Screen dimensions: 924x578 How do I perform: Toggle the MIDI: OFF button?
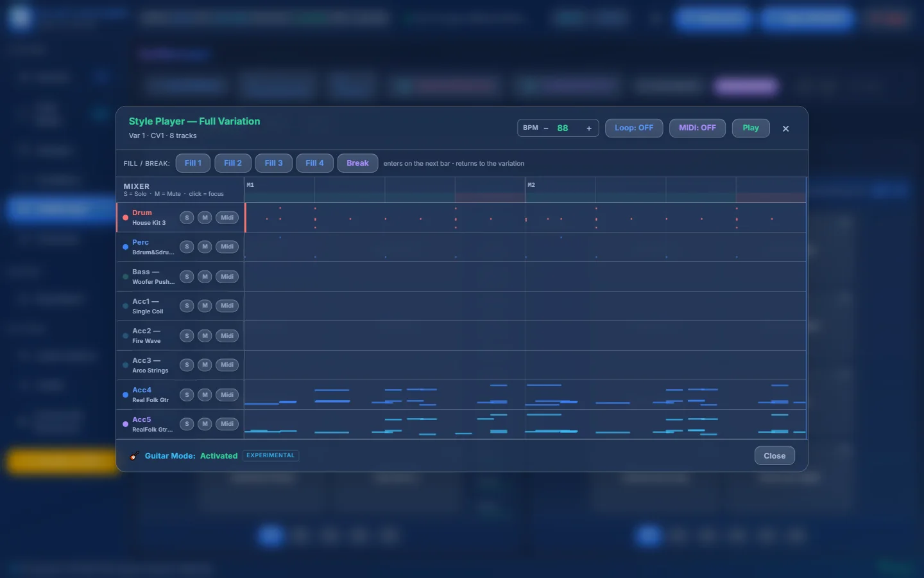(697, 128)
